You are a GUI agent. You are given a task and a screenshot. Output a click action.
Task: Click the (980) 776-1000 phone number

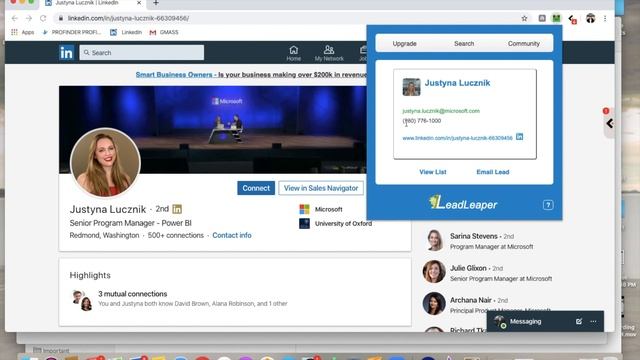[x=422, y=121]
